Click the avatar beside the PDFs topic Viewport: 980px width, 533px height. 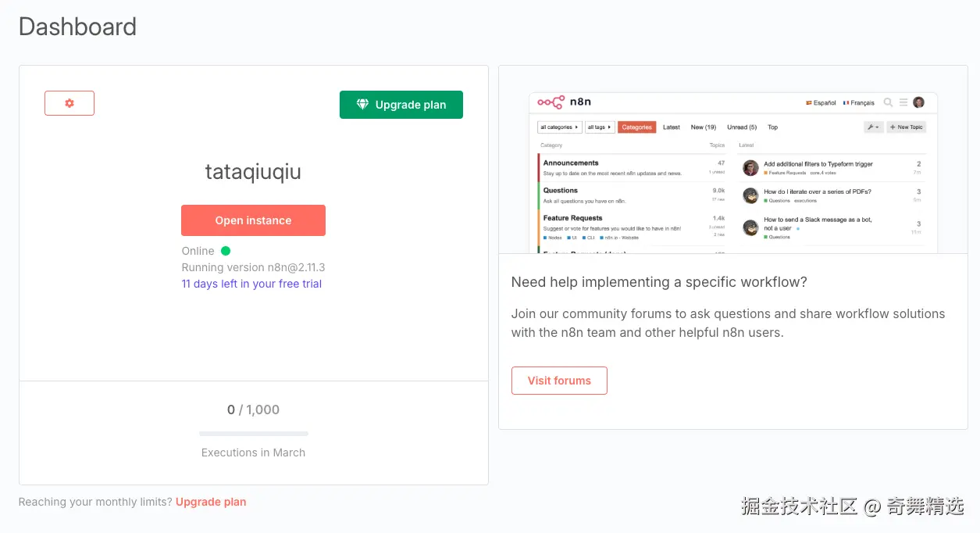(x=750, y=195)
